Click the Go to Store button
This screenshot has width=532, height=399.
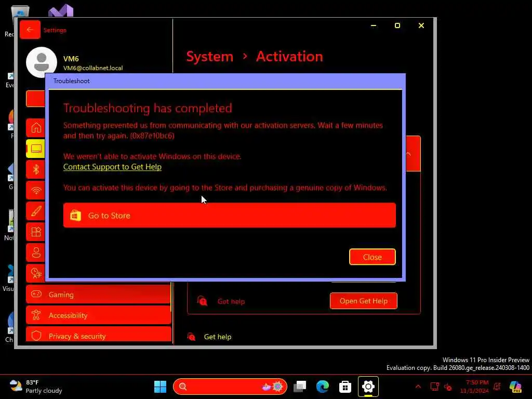point(229,216)
